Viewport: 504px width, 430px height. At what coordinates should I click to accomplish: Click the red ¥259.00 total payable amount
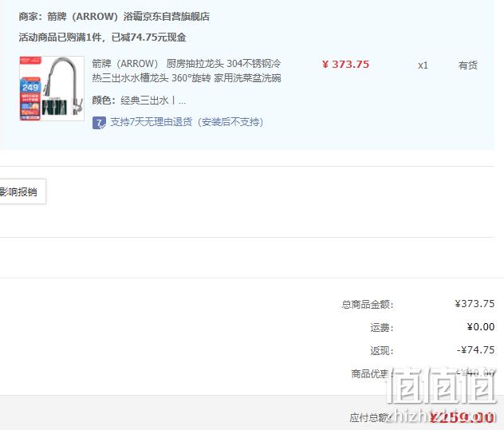coord(462,417)
